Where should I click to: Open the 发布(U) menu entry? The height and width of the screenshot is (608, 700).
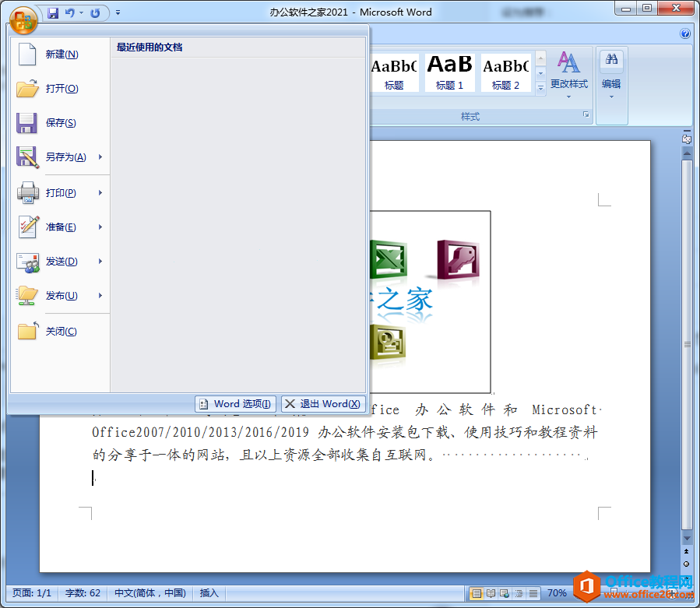(x=60, y=296)
